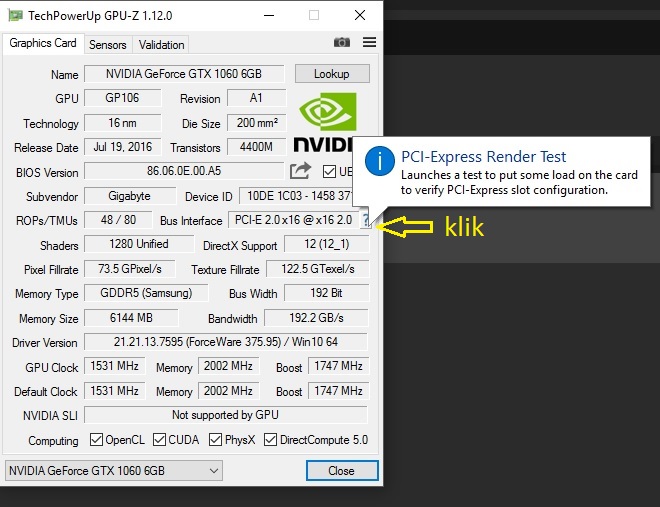Click the Bus Interface label text
660x507 pixels.
coord(191,220)
